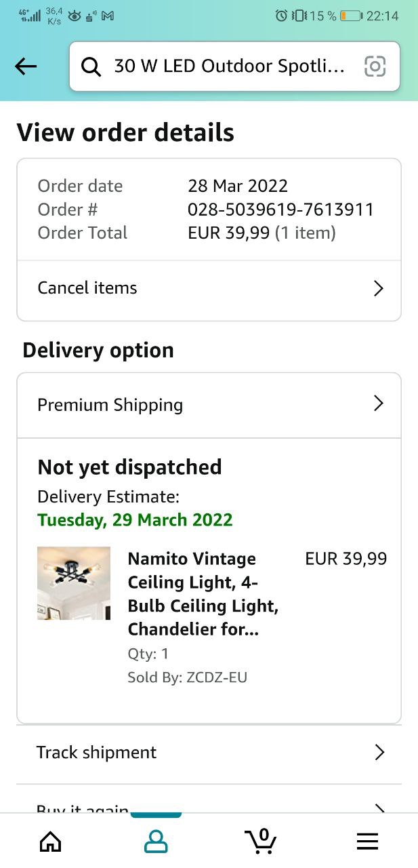Open the account profile tab

coord(156,842)
